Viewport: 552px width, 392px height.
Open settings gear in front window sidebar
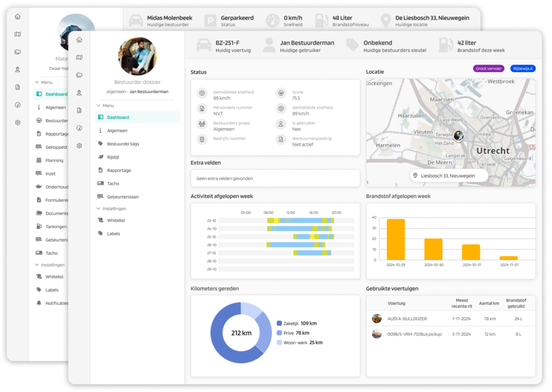point(79,145)
